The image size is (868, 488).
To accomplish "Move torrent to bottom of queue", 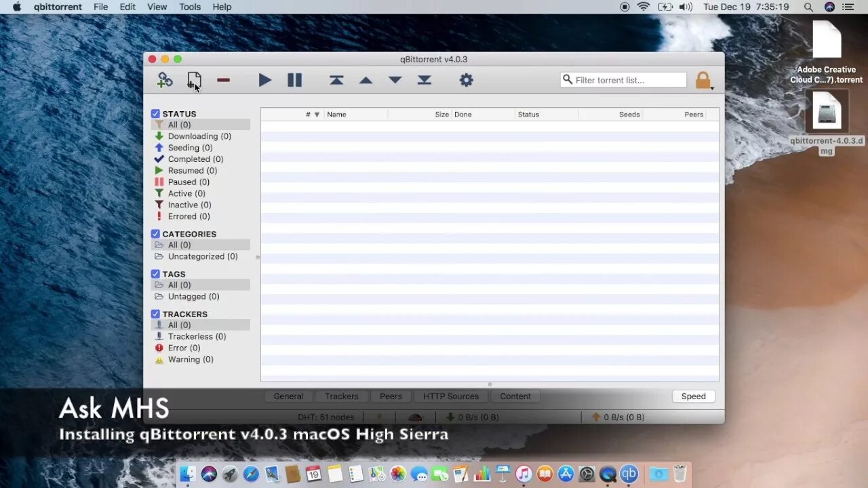I will (425, 80).
